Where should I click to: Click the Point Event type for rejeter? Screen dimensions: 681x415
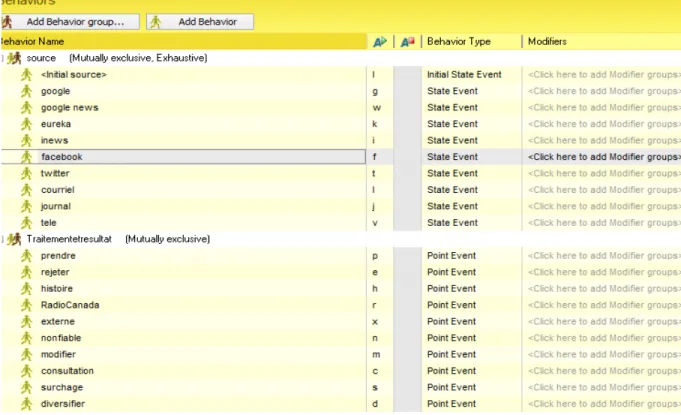pyautogui.click(x=451, y=272)
